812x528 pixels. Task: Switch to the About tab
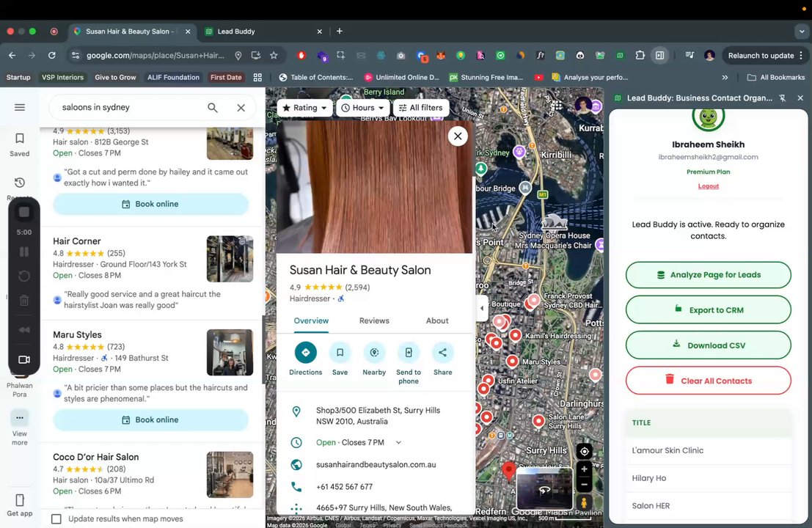[437, 321]
